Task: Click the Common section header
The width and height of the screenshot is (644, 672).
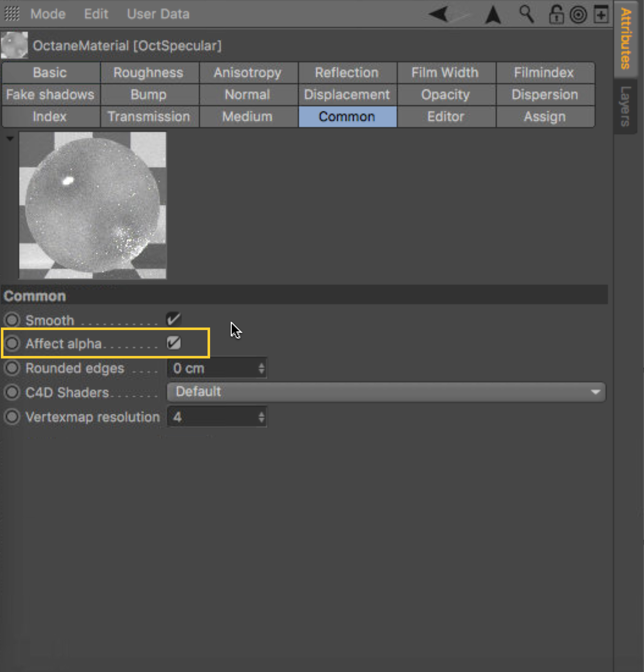Action: tap(304, 296)
